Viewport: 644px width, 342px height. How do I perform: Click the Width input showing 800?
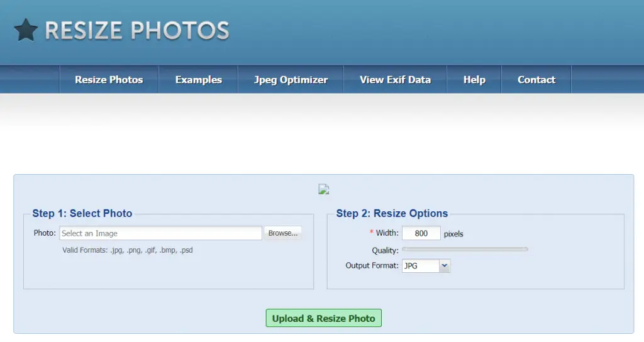click(x=421, y=233)
